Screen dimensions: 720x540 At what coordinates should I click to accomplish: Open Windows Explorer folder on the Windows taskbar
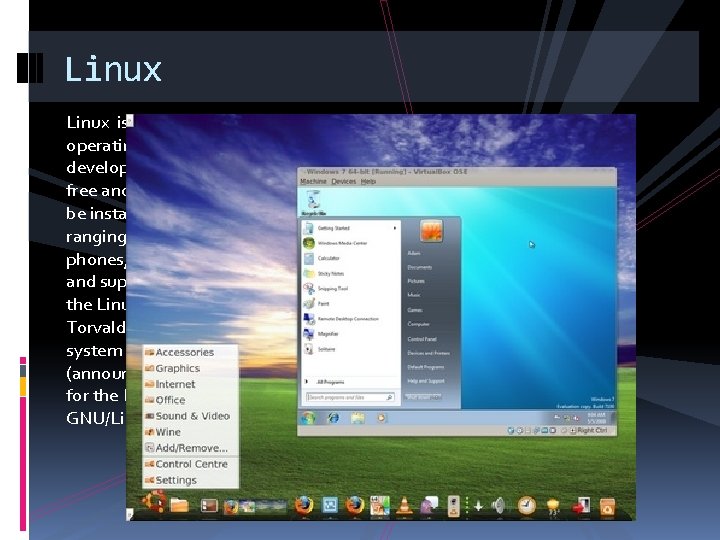click(x=358, y=418)
